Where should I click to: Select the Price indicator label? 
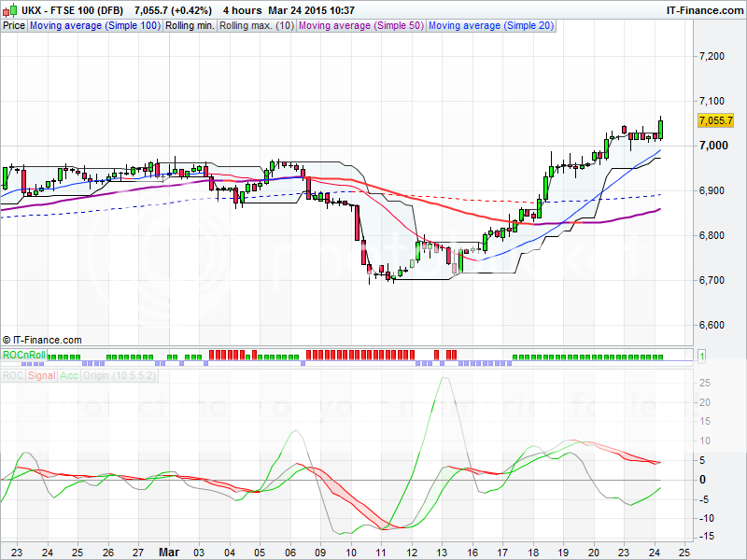(14, 25)
